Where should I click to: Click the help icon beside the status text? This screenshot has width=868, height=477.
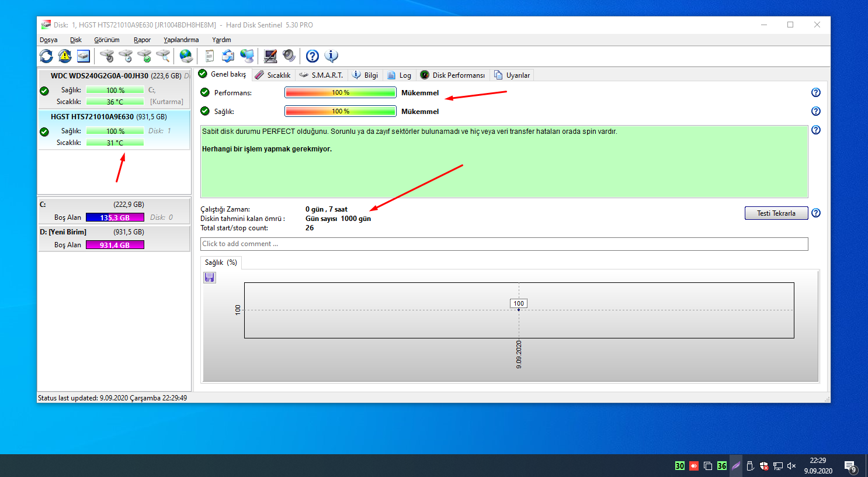pos(816,130)
